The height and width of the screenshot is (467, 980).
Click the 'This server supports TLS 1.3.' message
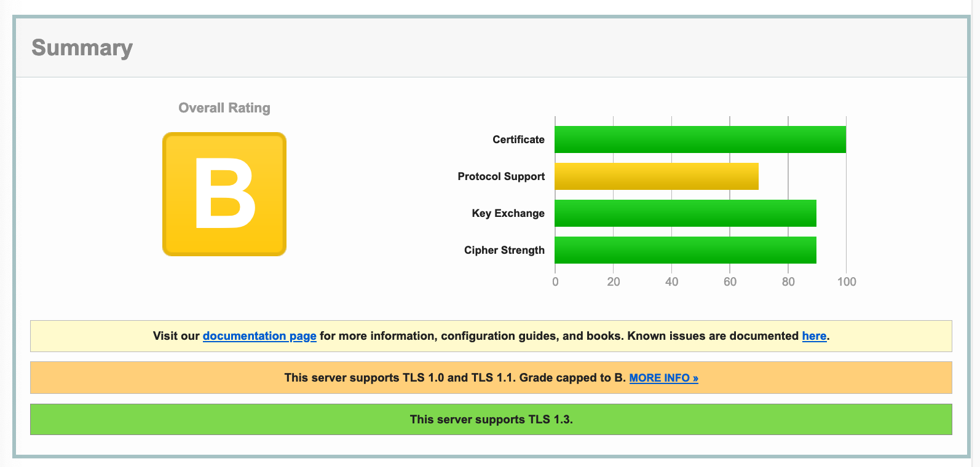pos(491,420)
